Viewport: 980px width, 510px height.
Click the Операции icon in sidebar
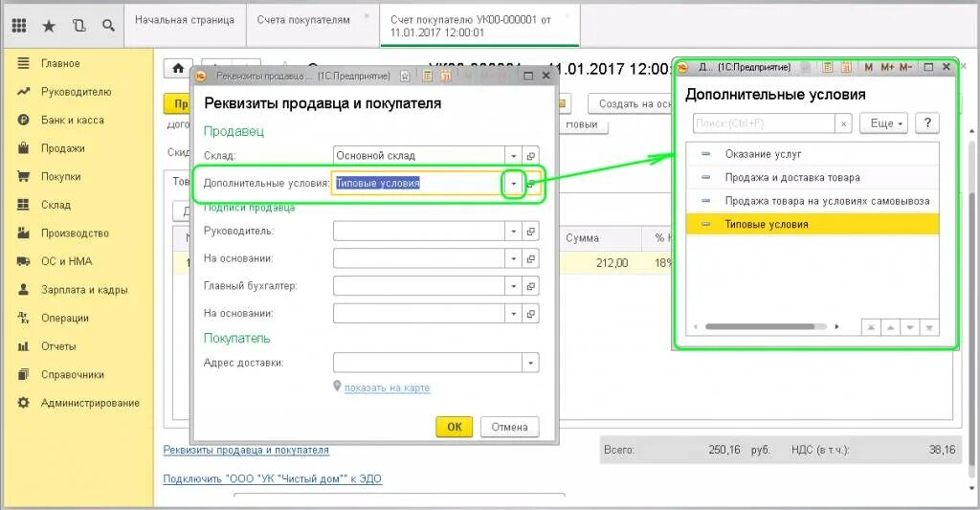coord(23,318)
